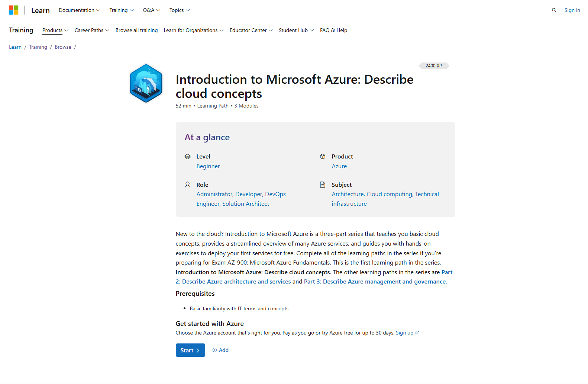
Task: Click the '52 min' duration text
Action: (x=184, y=106)
